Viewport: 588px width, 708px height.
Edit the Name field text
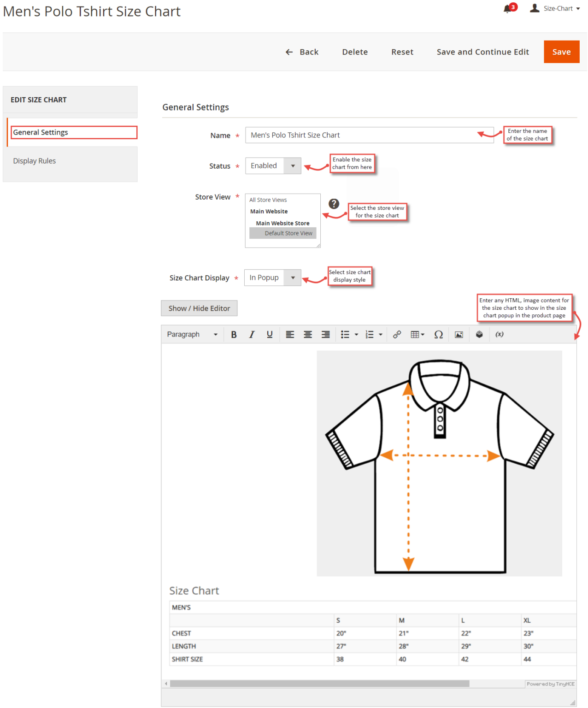(369, 135)
